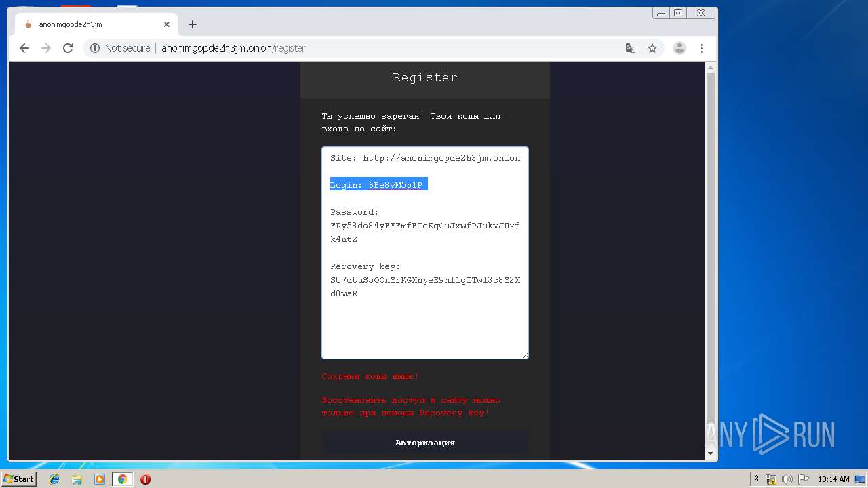Screen dimensions: 868x488
Task: Select the anonimgopde2h3jm tab
Action: point(95,24)
